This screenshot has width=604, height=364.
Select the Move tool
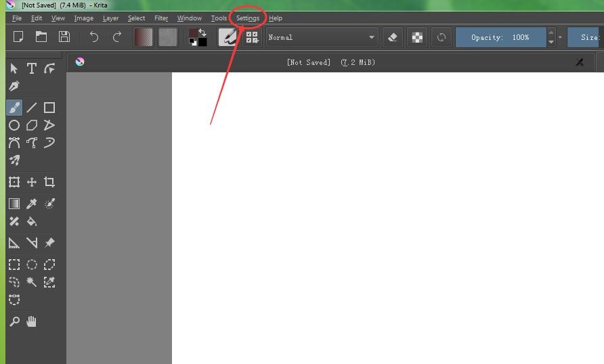[x=32, y=182]
